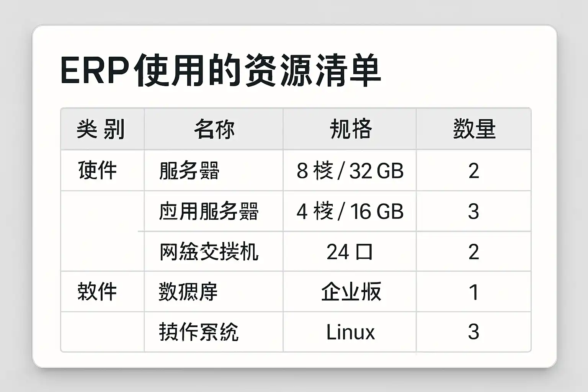
Task: Select the 24口 spec cell
Action: (x=350, y=252)
